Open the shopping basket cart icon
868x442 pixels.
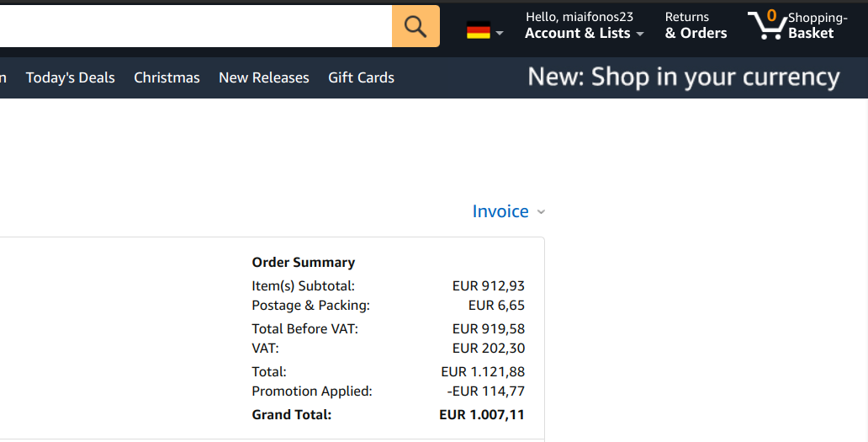tap(764, 27)
